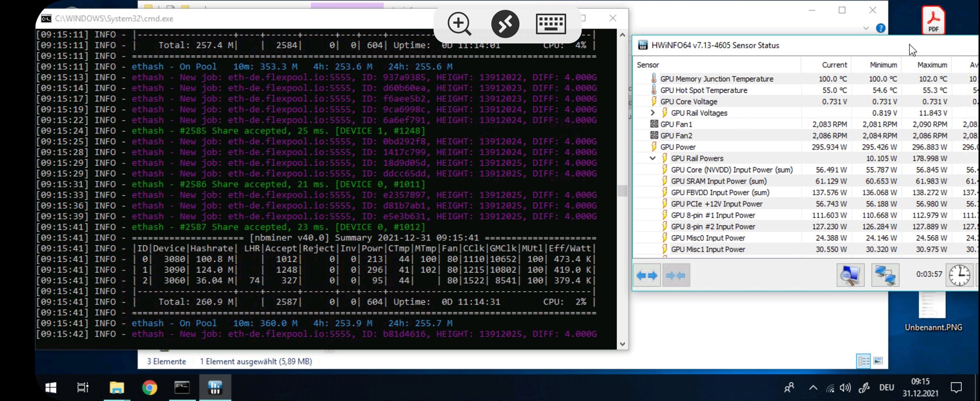Click the HWiNFO expand columns arrows button
Screen dimensions: 980x401
pyautogui.click(x=647, y=275)
